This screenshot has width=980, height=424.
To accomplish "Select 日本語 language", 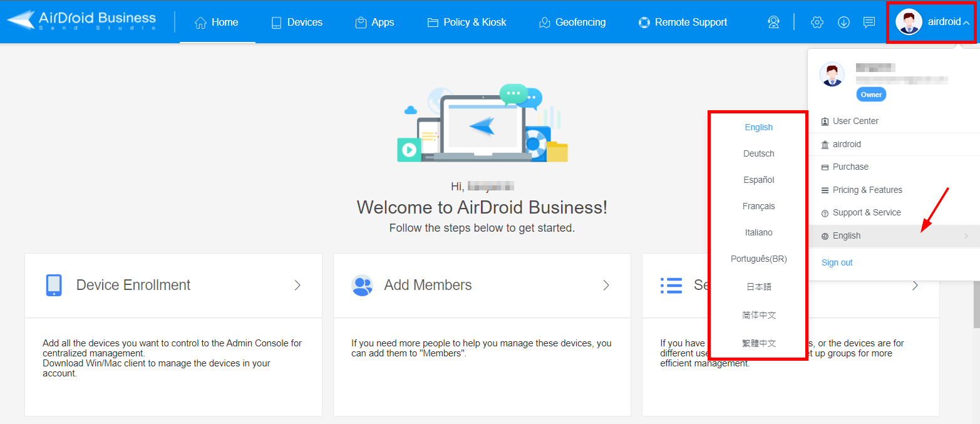I will pos(758,287).
